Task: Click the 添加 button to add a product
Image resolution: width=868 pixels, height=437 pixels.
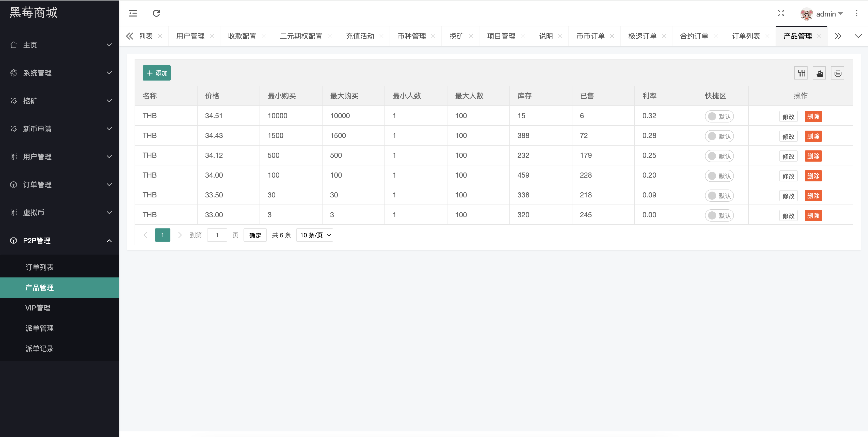Action: click(x=156, y=73)
